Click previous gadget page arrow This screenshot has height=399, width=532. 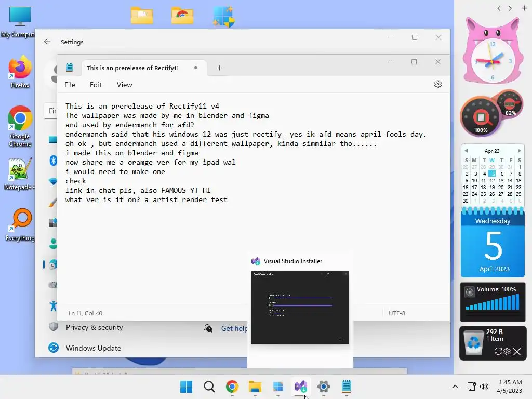(499, 8)
